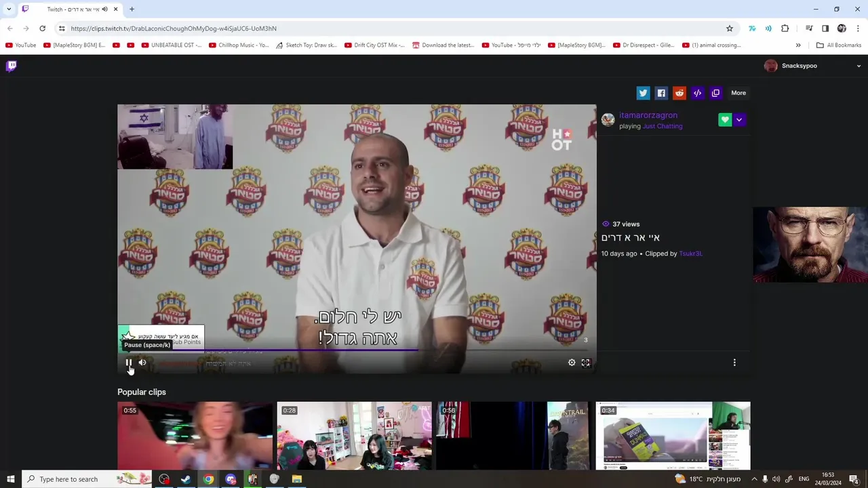The image size is (868, 488).
Task: Open the Chillhop Music bookmark
Action: click(239, 45)
